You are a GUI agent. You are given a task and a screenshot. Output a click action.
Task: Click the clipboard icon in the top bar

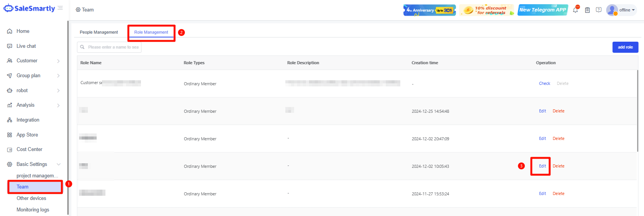point(587,10)
